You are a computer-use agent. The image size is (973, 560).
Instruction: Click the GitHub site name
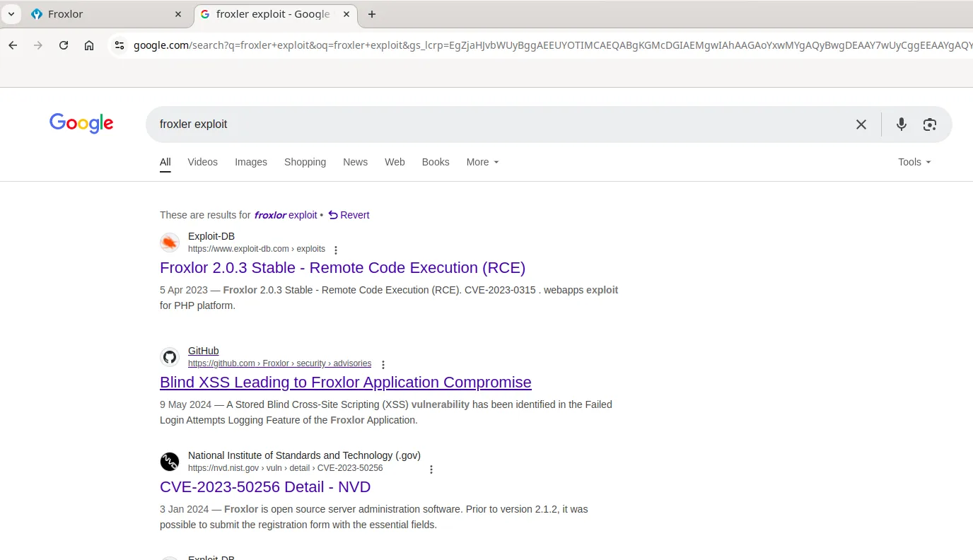[204, 351]
